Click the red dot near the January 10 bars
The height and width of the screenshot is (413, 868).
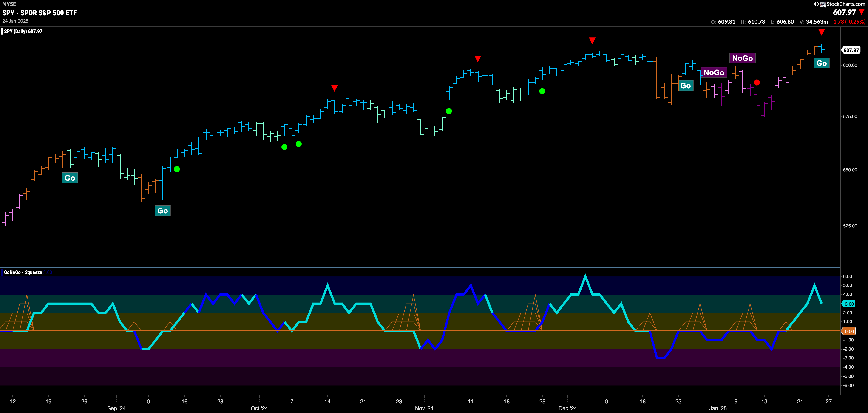[x=757, y=83]
